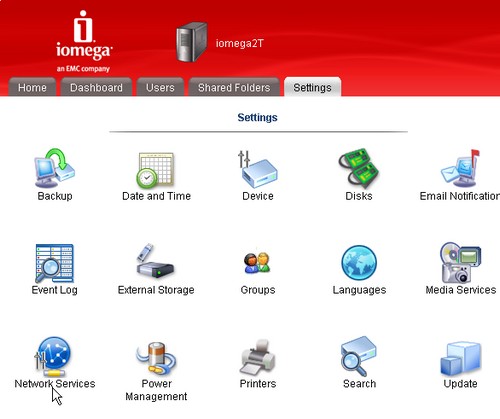Click the Printers icon
The image size is (500, 419).
(x=258, y=357)
